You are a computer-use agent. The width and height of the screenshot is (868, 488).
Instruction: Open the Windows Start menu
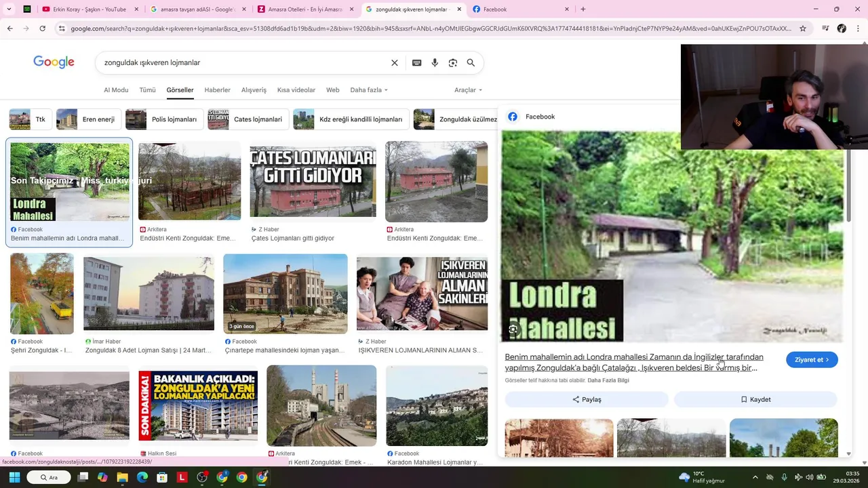[x=14, y=477]
